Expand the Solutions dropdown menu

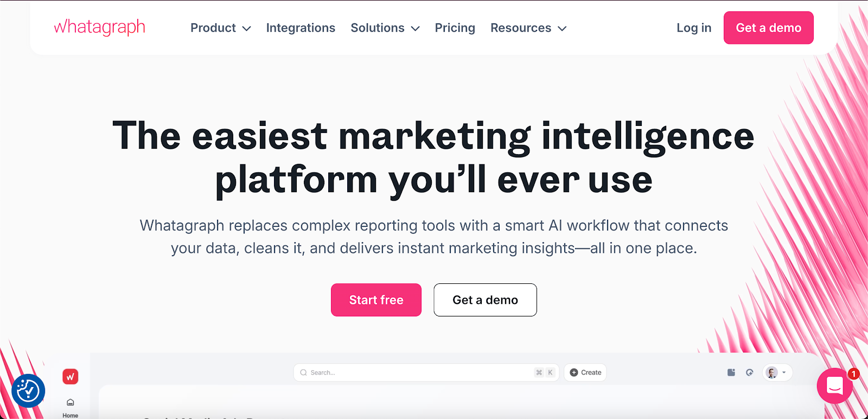[385, 28]
